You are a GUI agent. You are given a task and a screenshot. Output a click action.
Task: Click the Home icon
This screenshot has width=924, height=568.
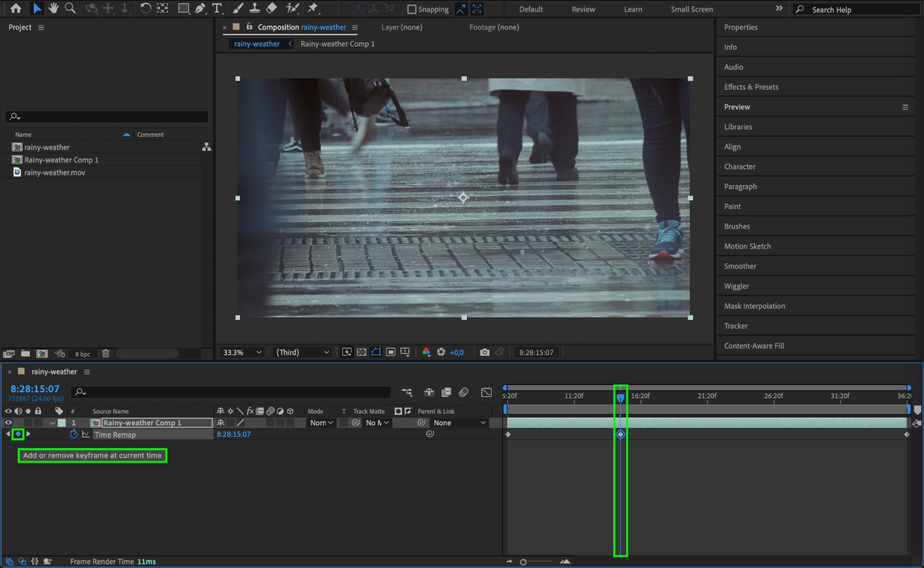point(16,8)
